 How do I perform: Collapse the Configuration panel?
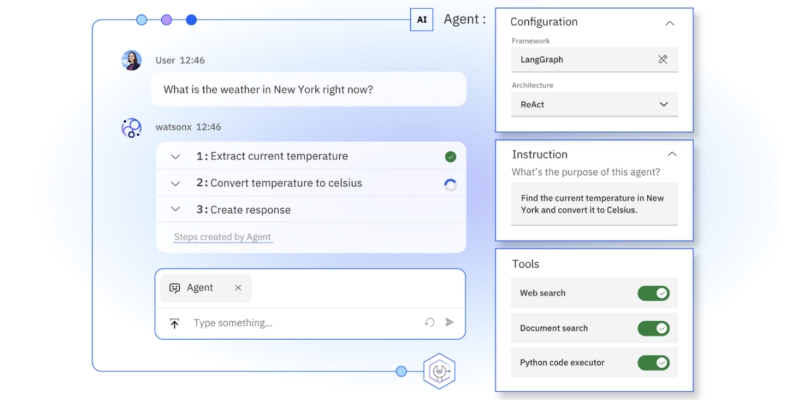(670, 23)
